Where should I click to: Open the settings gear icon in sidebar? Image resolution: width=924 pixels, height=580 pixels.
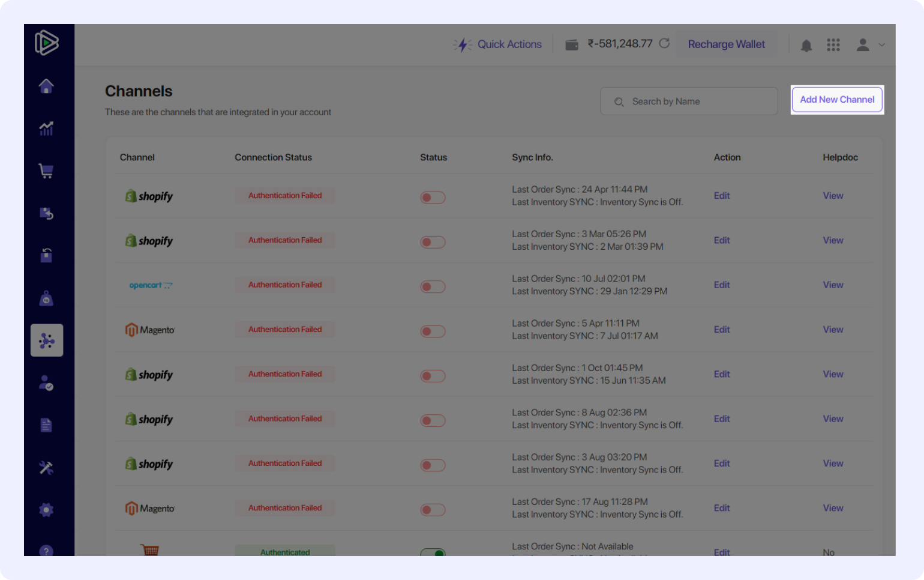click(x=46, y=510)
